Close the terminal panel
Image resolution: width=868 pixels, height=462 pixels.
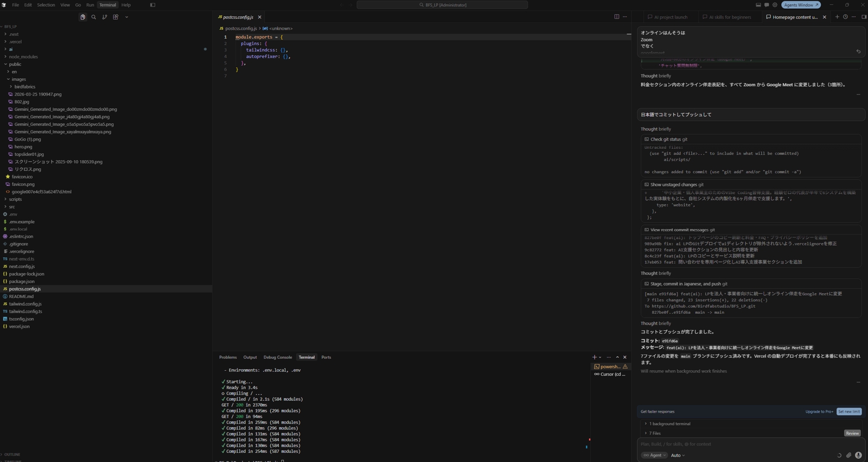(x=625, y=357)
